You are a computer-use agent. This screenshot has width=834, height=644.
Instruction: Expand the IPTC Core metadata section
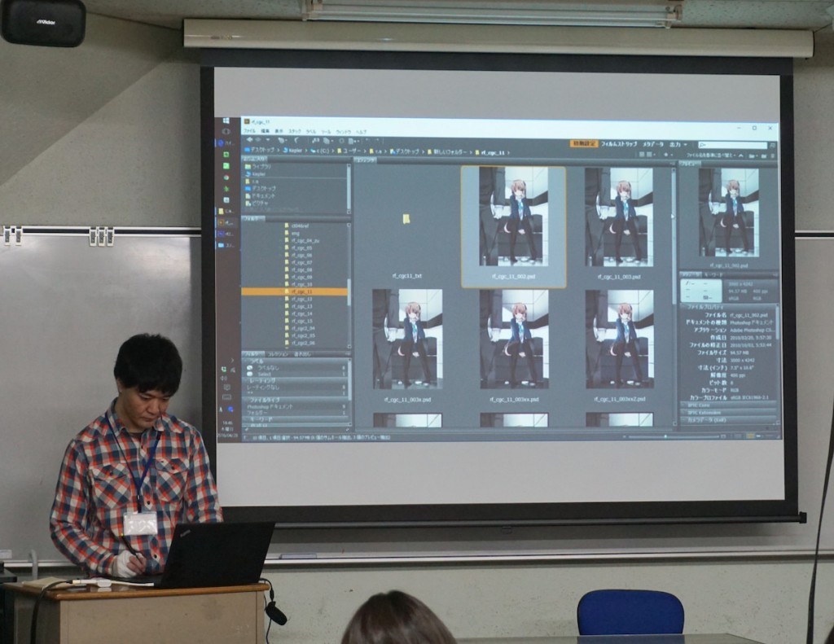[x=729, y=405]
